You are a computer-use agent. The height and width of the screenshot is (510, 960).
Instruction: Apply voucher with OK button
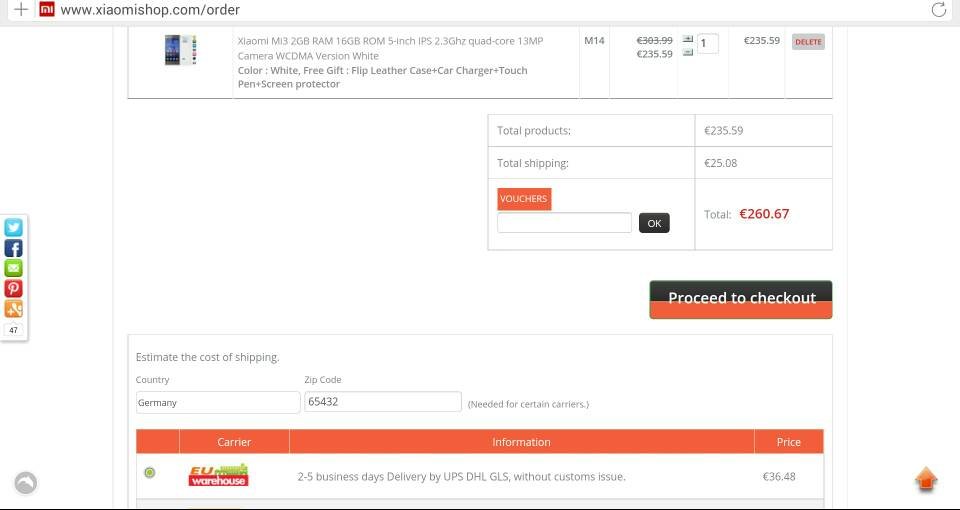[654, 223]
